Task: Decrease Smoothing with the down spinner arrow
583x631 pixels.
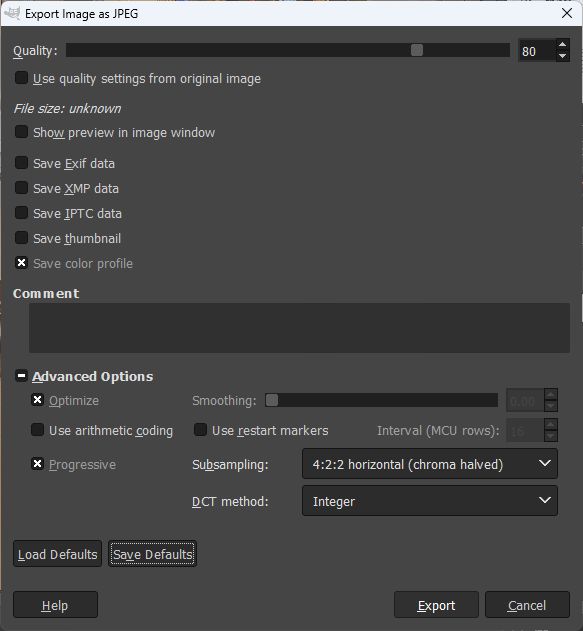Action: pyautogui.click(x=551, y=406)
